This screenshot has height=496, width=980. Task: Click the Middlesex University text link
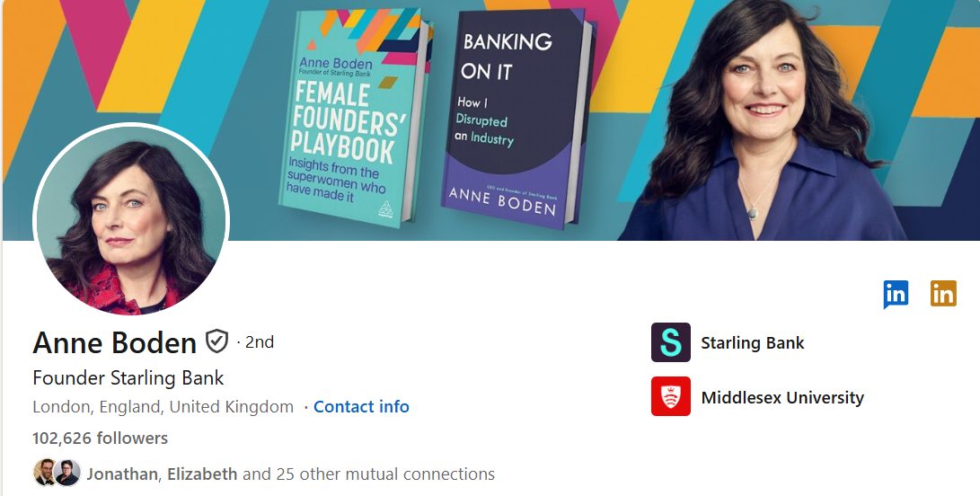coord(782,397)
